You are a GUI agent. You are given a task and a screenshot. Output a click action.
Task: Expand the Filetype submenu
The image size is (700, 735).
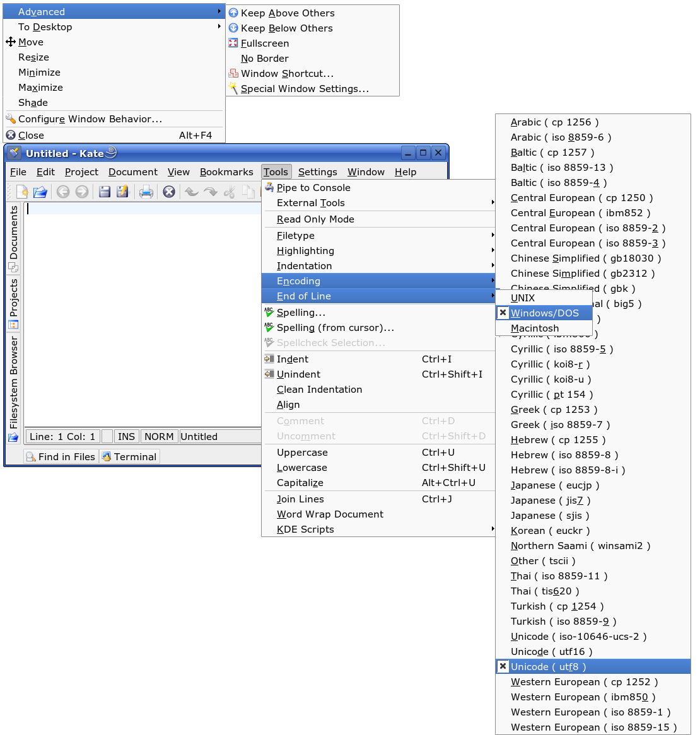coord(378,235)
